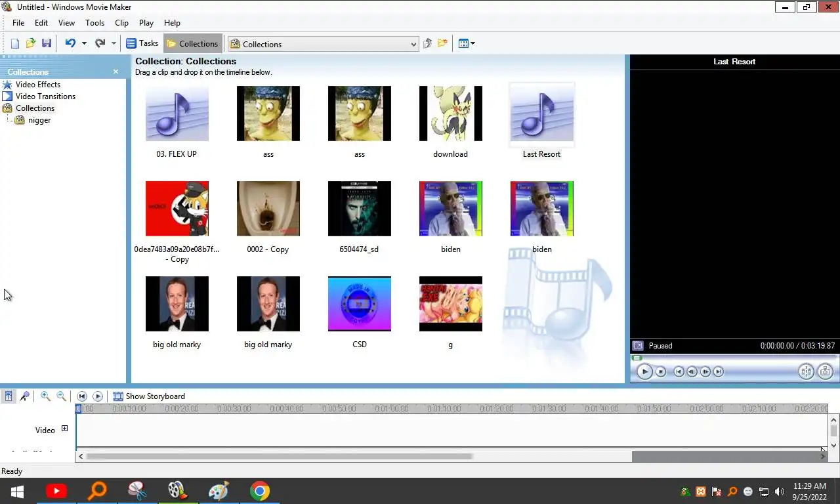The image size is (840, 504).
Task: Split the clip at current frame
Action: [806, 371]
